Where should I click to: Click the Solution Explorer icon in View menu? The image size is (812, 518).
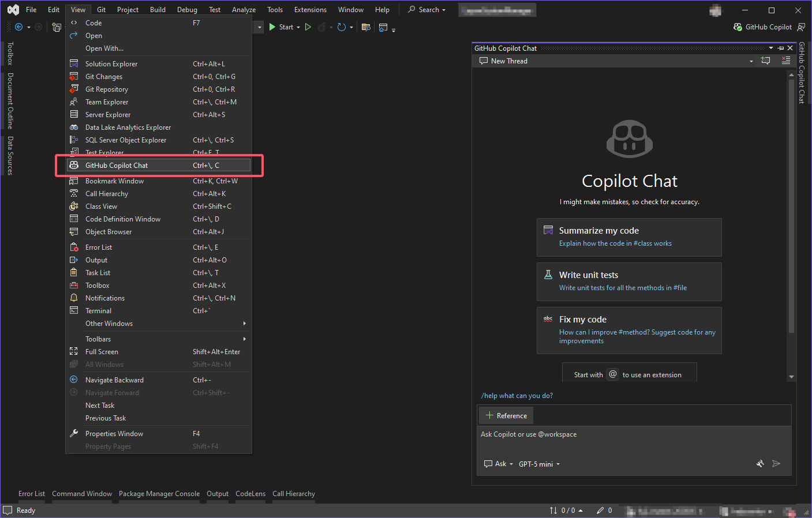[74, 64]
